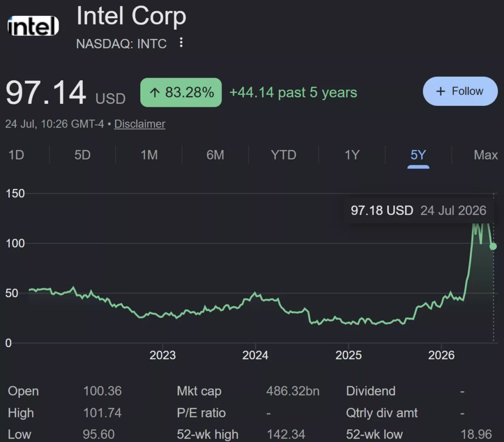Viewport: 504px width, 442px height.
Task: Select the 1M time range tab
Action: (x=149, y=155)
